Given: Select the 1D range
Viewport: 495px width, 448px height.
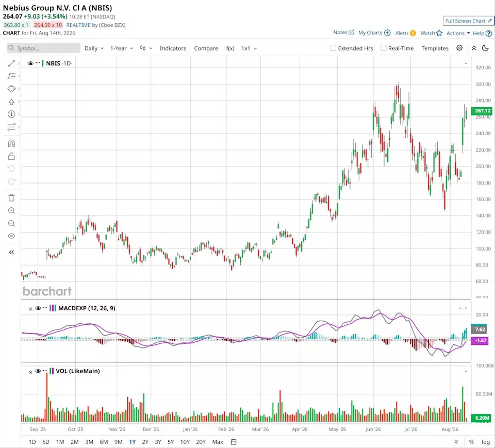Looking at the screenshot, I should (32, 442).
